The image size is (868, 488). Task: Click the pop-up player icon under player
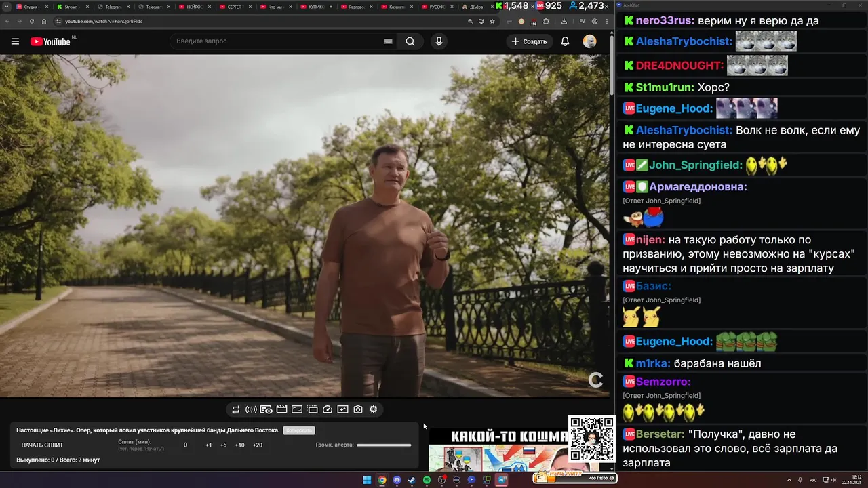pyautogui.click(x=312, y=409)
